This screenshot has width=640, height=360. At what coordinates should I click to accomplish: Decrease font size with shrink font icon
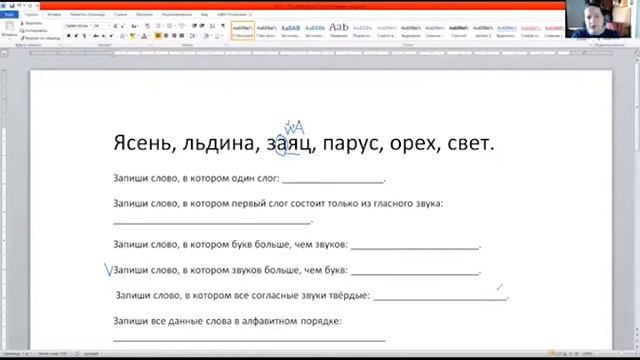pyautogui.click(x=123, y=26)
